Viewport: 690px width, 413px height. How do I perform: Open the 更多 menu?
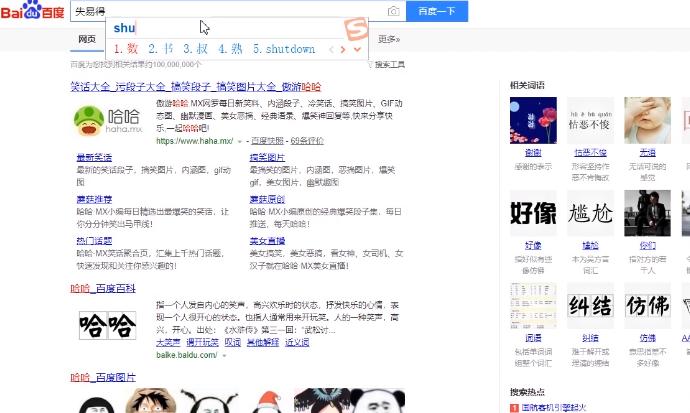click(x=389, y=39)
